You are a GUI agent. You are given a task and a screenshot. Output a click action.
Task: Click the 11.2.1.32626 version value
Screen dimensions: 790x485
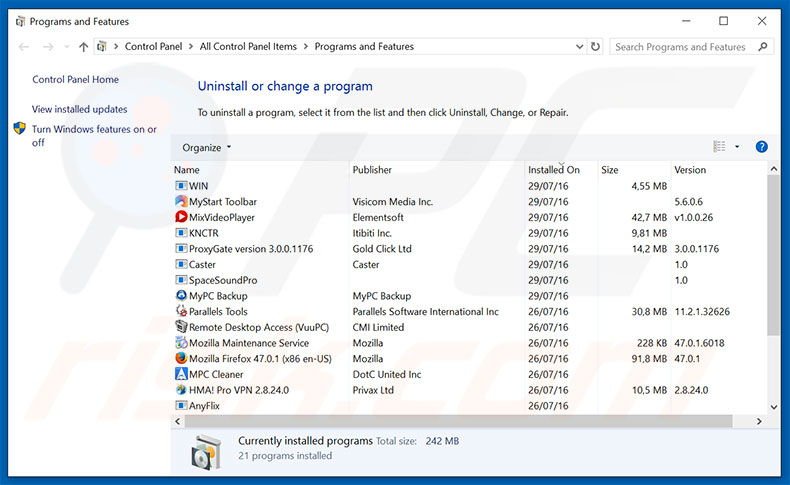coord(702,311)
